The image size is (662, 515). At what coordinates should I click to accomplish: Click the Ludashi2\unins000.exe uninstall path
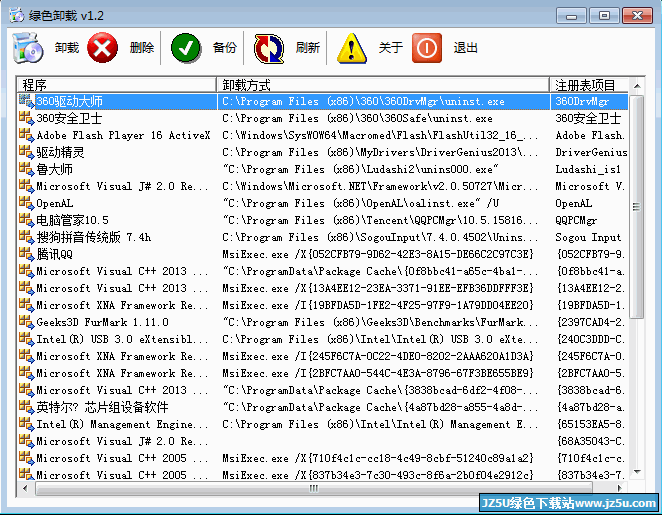(361, 169)
